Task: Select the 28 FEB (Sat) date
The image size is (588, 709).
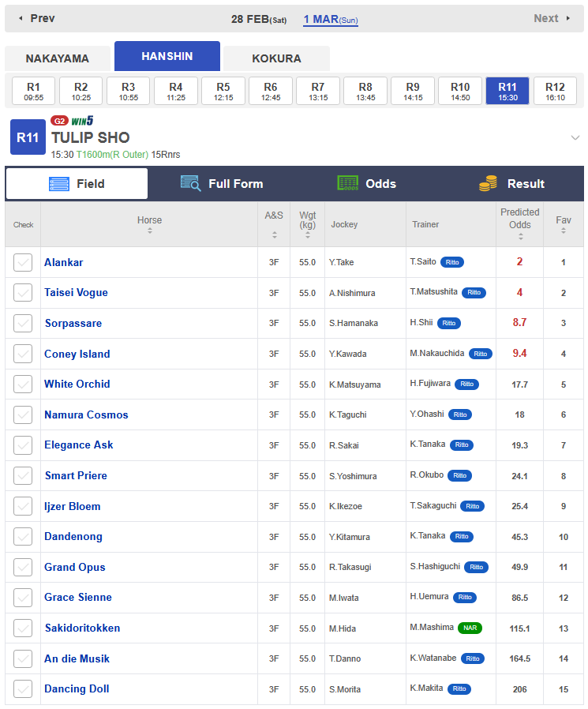Action: [x=259, y=20]
